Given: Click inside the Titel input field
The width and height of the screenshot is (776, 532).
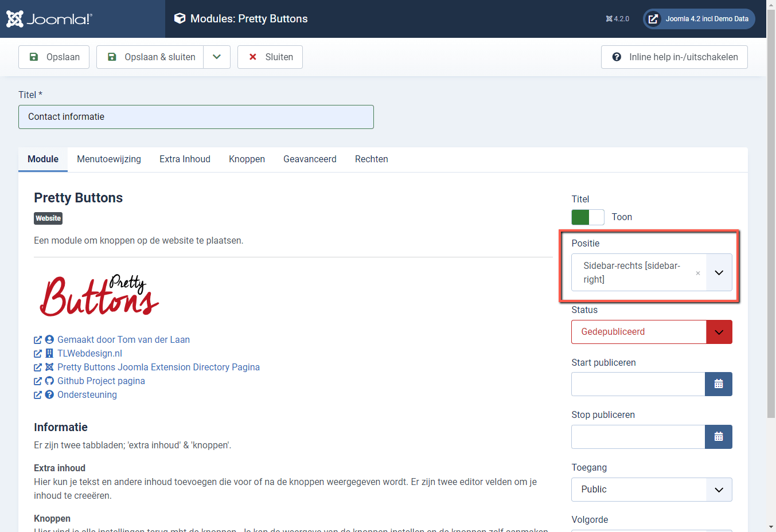Looking at the screenshot, I should pos(196,116).
